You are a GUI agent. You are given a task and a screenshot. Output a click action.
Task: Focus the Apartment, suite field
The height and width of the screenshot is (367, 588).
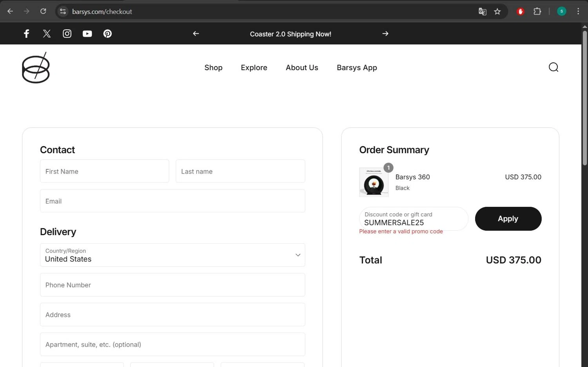click(172, 344)
